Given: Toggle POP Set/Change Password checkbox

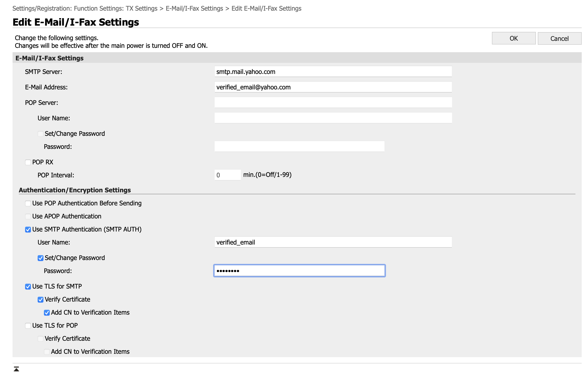Looking at the screenshot, I should [x=41, y=134].
